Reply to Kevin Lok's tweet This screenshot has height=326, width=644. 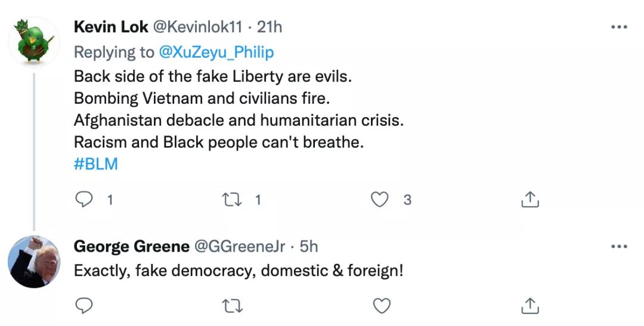point(84,200)
